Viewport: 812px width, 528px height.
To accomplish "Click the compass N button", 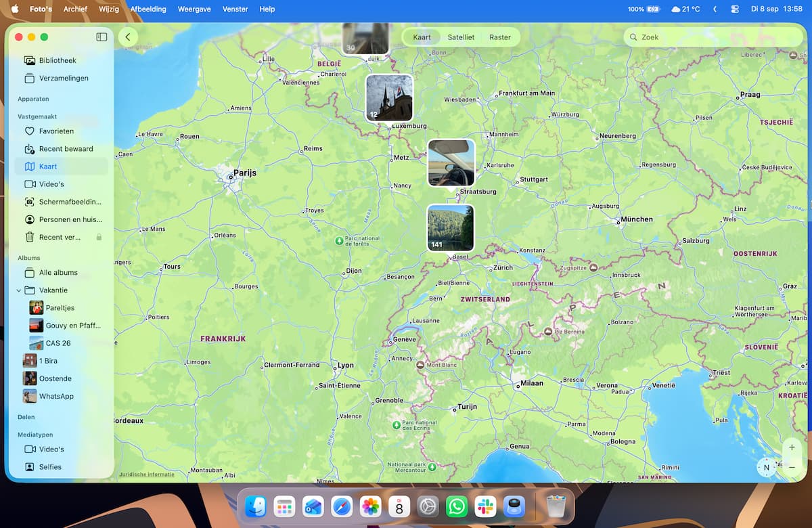I will coord(766,467).
